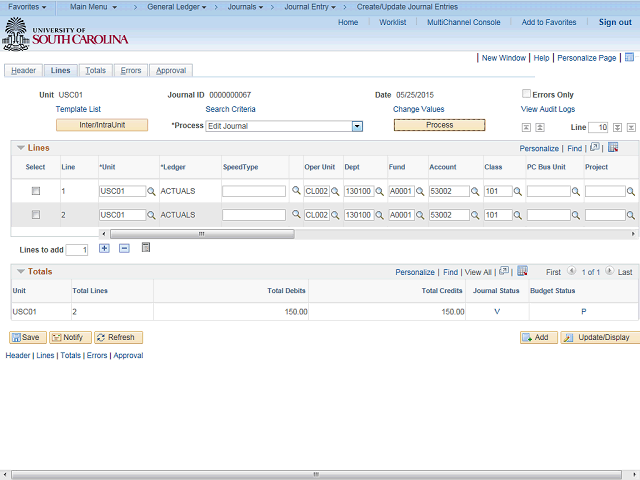Tick the Select checkbox for line 1
640x480 pixels.
[36, 191]
